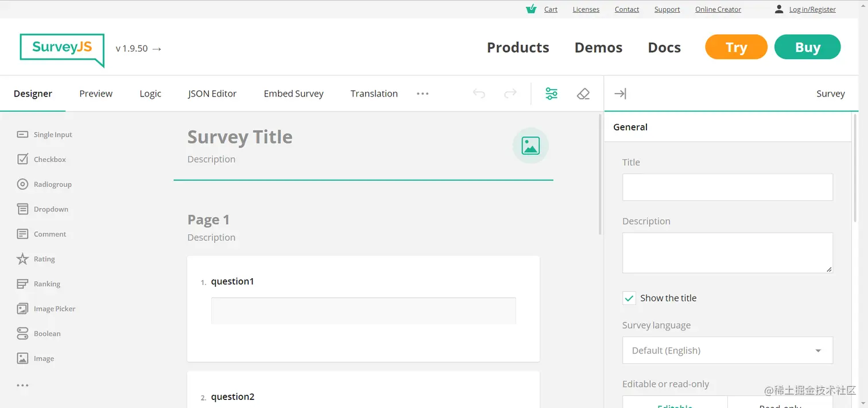The width and height of the screenshot is (868, 408).
Task: Open survey settings sliders icon
Action: 551,94
